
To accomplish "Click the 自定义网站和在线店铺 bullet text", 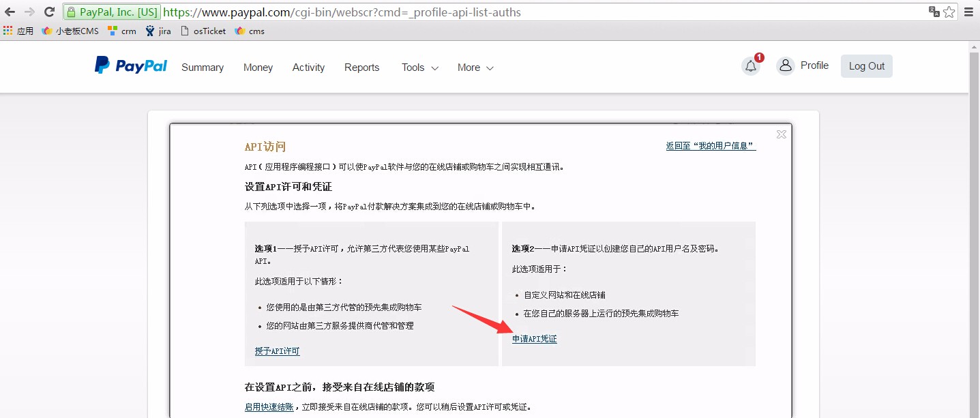I will (564, 295).
